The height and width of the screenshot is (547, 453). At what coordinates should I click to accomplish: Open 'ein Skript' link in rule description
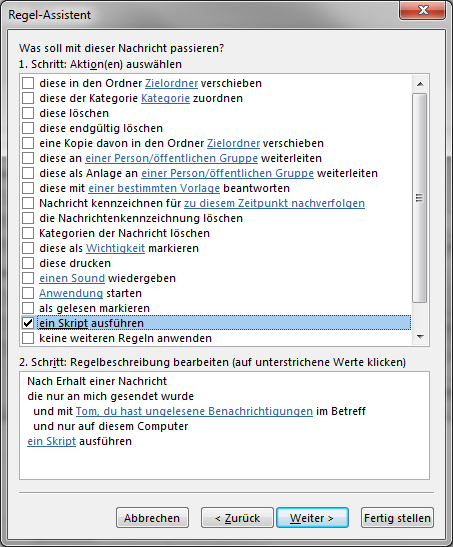52,441
